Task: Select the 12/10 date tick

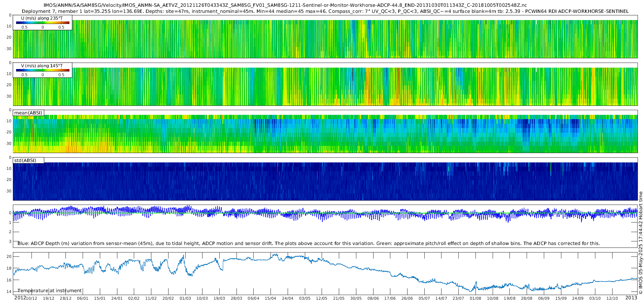Action: tap(612, 298)
